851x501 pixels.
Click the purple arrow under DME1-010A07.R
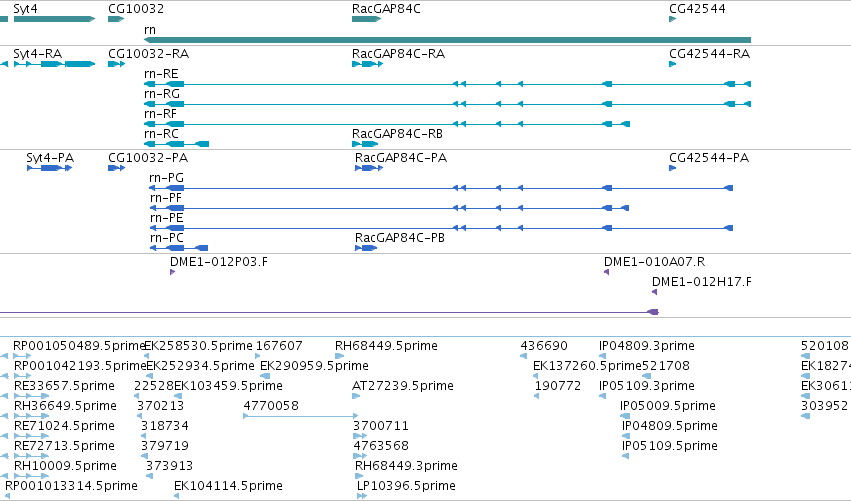coord(606,272)
